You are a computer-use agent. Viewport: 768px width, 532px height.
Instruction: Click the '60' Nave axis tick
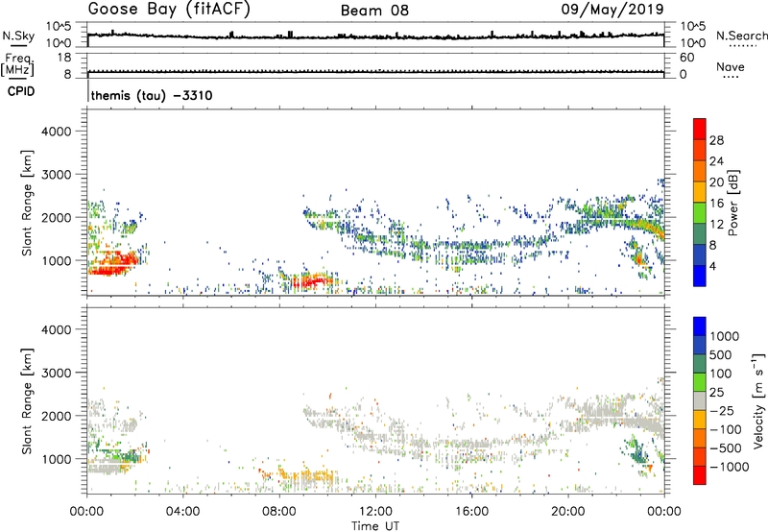pyautogui.click(x=686, y=58)
